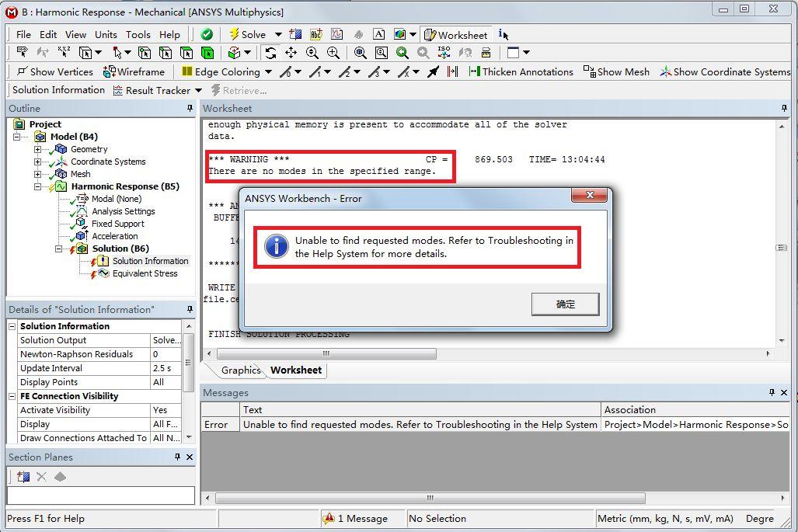Select the body selection filter icon

click(x=207, y=53)
